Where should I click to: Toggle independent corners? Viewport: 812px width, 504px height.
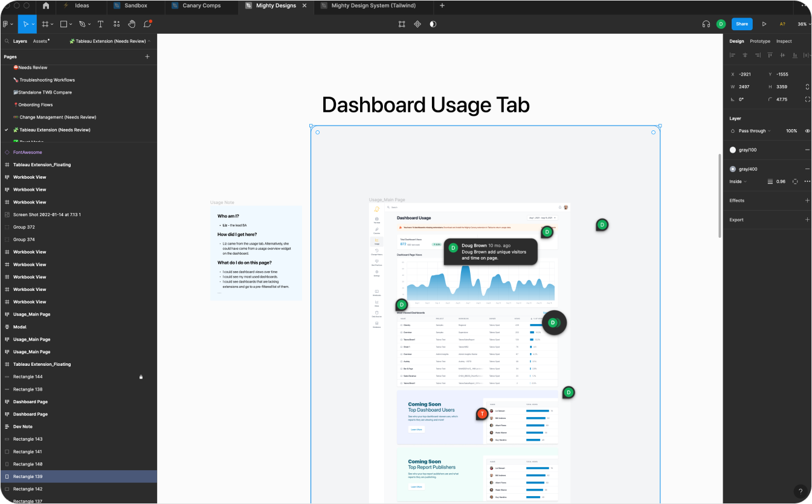tap(807, 99)
